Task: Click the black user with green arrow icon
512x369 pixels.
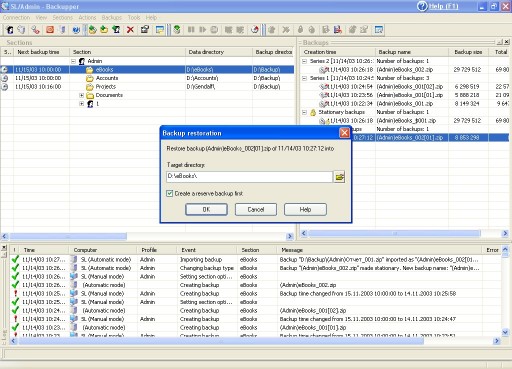Action: click(x=116, y=30)
